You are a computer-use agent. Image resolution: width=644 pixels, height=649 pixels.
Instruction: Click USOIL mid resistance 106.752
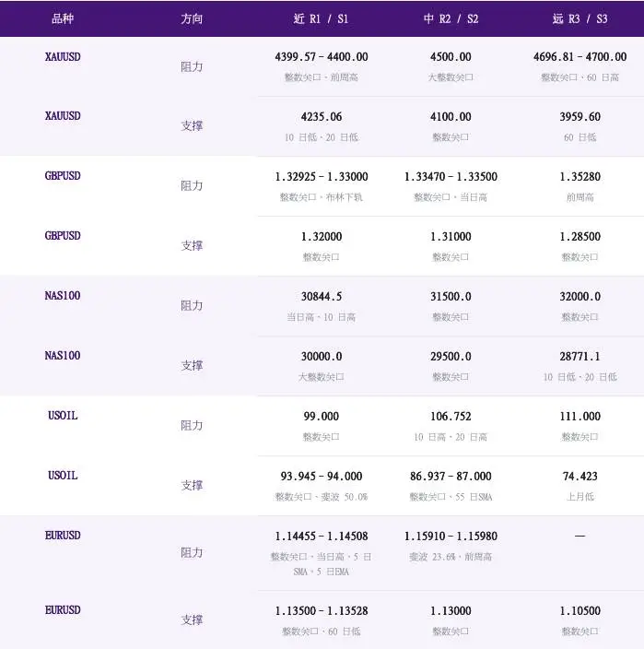(x=451, y=417)
